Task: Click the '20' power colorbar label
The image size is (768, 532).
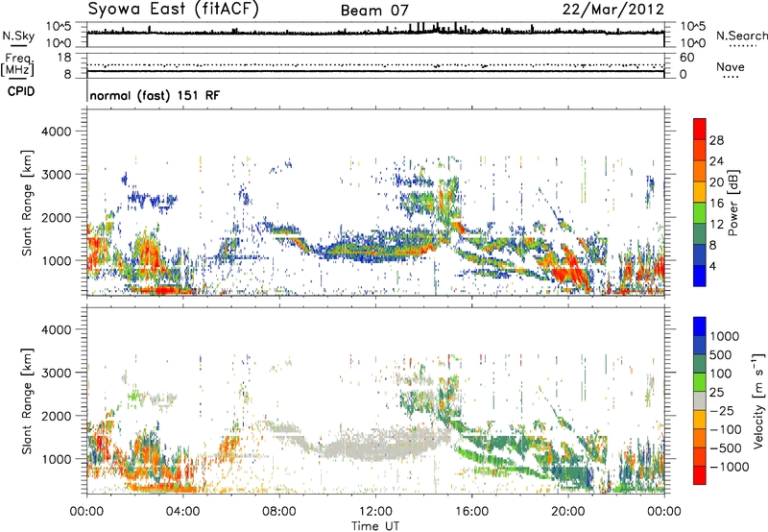Action: [716, 182]
